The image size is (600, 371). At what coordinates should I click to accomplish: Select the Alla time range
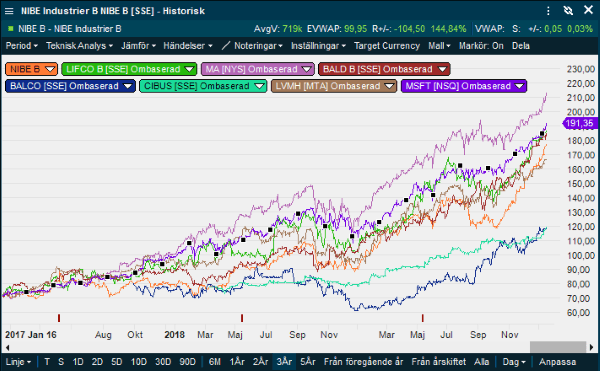tap(481, 362)
